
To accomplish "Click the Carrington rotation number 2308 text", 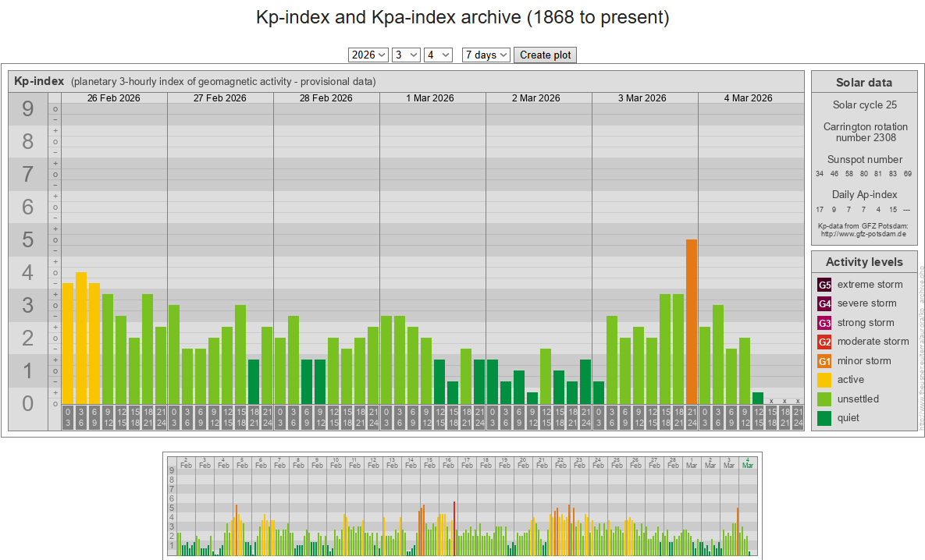I will tap(866, 132).
